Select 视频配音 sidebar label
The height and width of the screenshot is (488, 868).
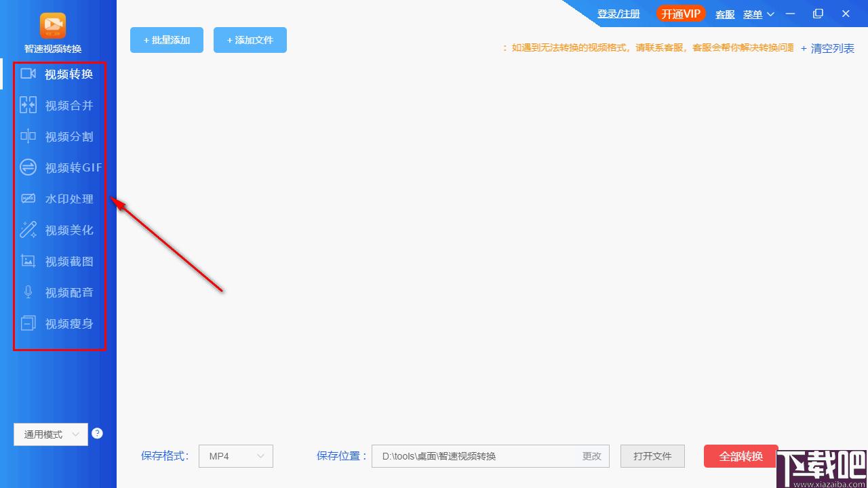pos(69,292)
